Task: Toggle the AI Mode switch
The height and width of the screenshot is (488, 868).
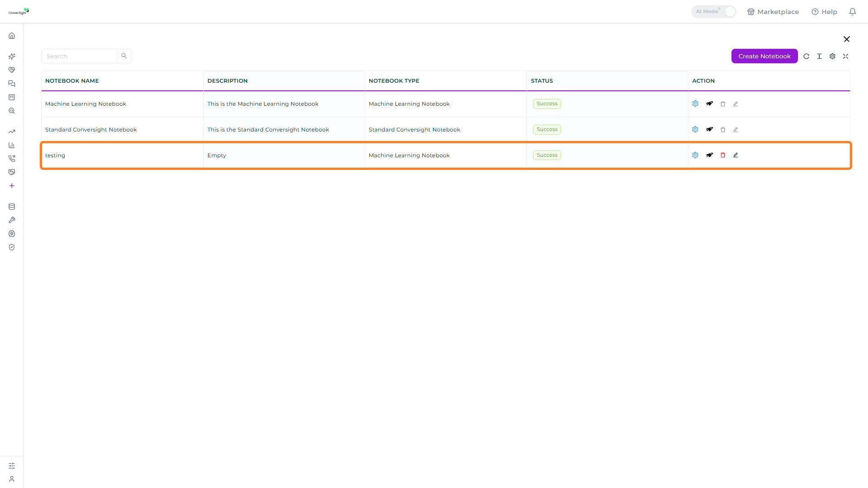Action: click(713, 12)
